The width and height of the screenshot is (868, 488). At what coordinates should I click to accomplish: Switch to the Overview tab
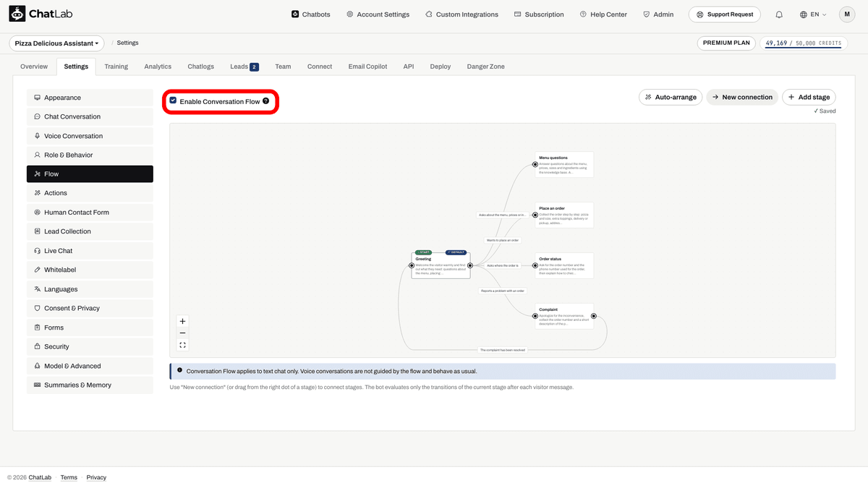pyautogui.click(x=34, y=67)
